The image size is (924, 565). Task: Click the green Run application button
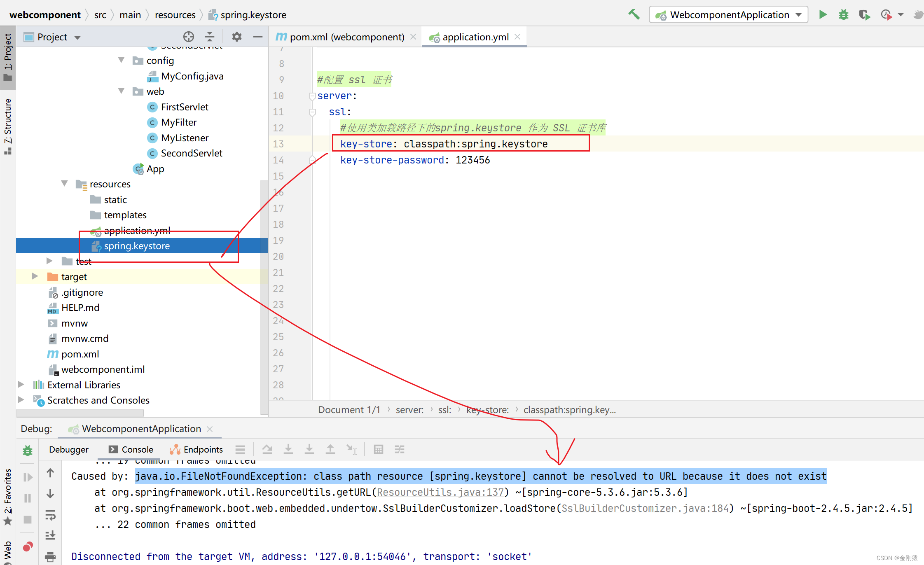click(x=823, y=15)
